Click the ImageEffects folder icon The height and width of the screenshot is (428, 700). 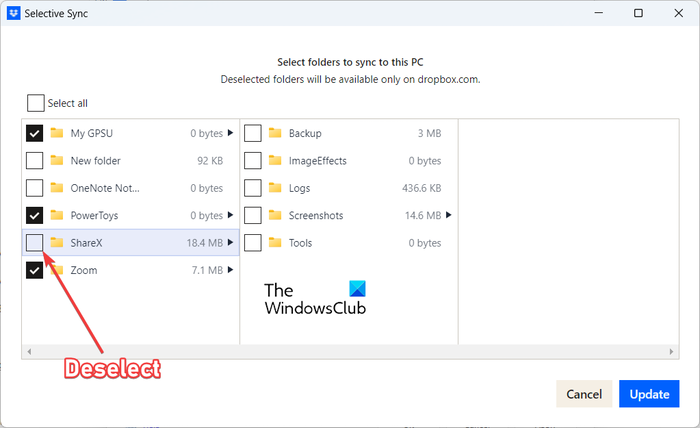coord(275,160)
